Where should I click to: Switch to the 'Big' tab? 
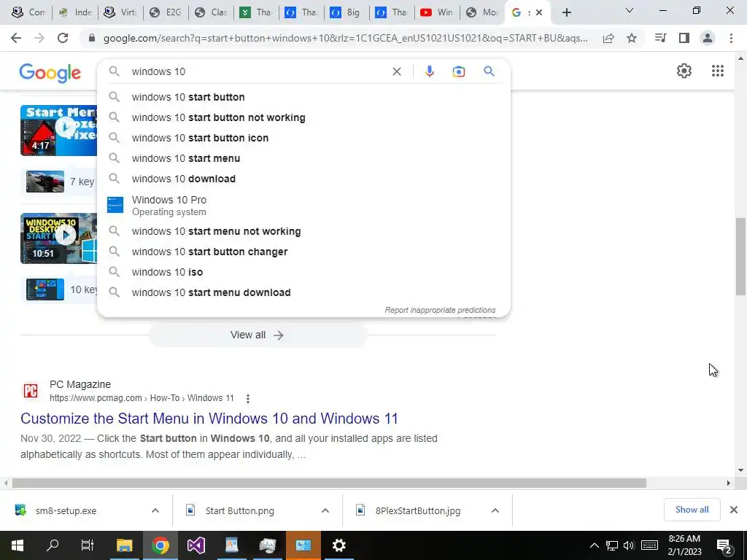coord(347,12)
